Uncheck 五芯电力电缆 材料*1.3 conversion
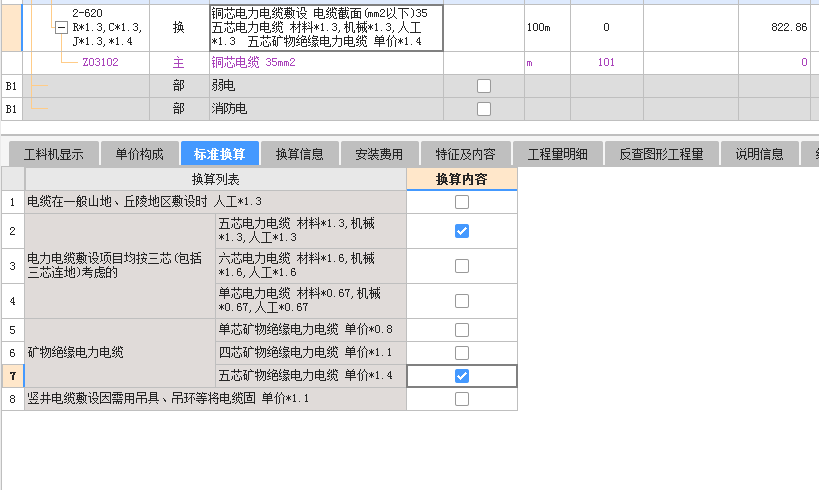Viewport: 819px width, 490px height. (x=461, y=231)
